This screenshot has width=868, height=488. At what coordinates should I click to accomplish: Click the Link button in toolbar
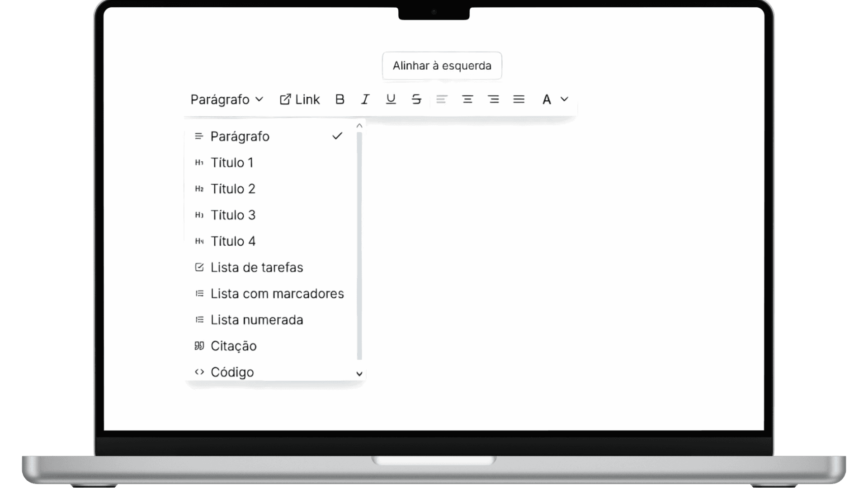click(300, 99)
